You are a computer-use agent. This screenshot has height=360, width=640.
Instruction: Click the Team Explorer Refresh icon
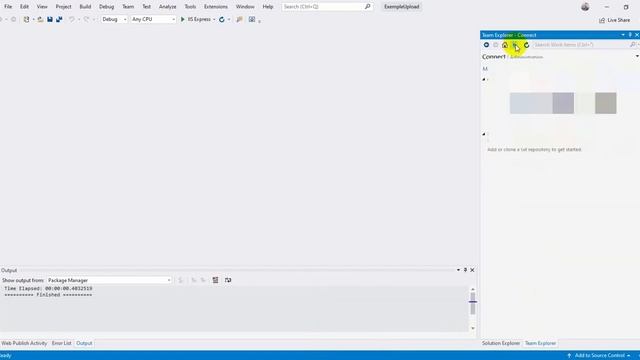click(x=527, y=45)
